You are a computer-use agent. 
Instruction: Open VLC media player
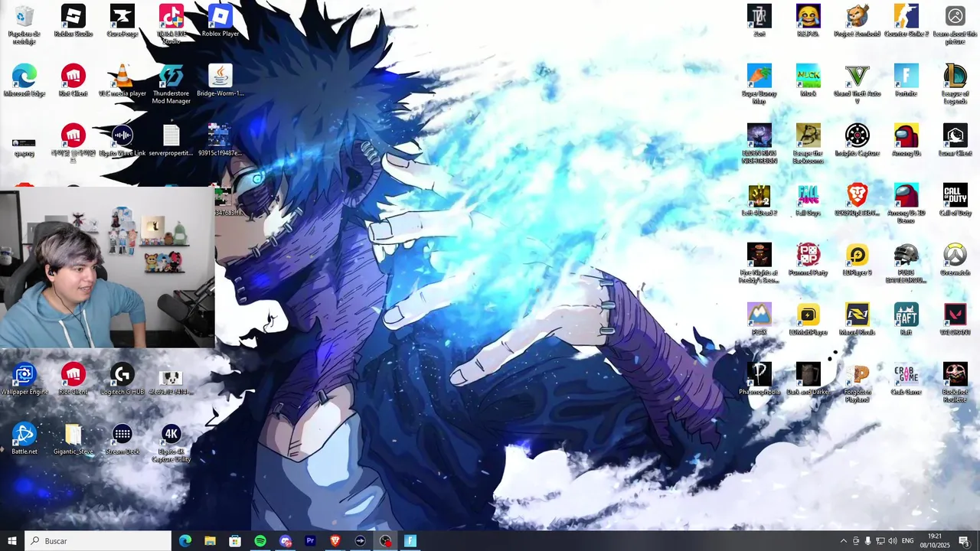(122, 80)
